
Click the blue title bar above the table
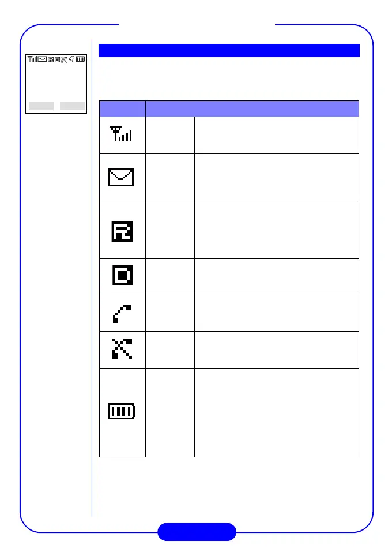229,50
